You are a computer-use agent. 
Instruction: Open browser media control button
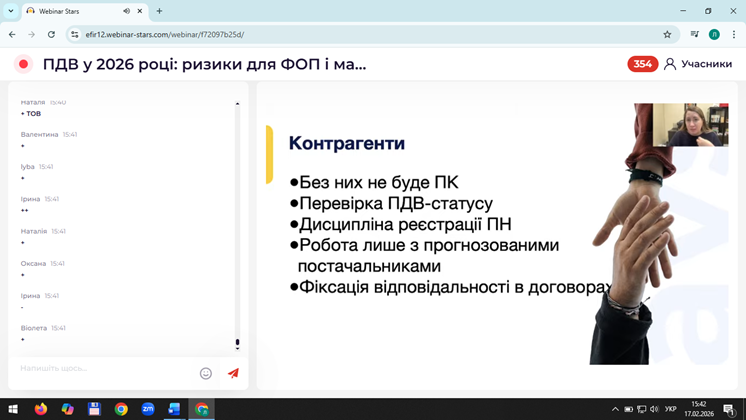tap(694, 34)
